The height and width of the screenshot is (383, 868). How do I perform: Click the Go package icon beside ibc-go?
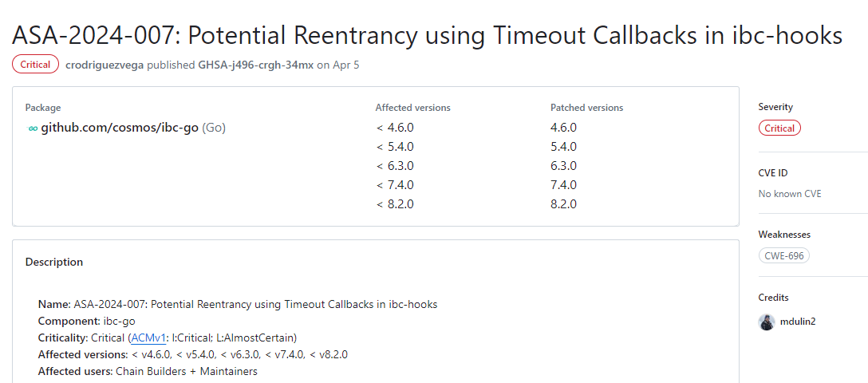point(33,128)
